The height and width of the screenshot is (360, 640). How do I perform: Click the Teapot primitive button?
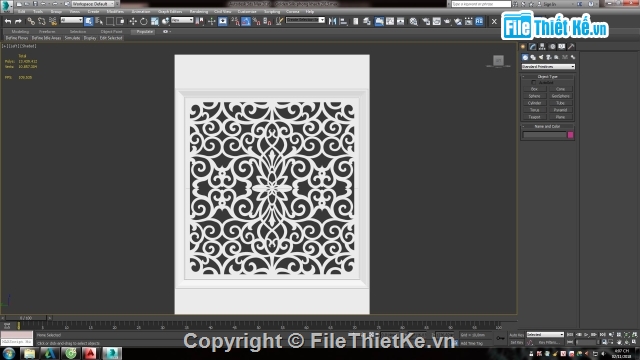[534, 117]
